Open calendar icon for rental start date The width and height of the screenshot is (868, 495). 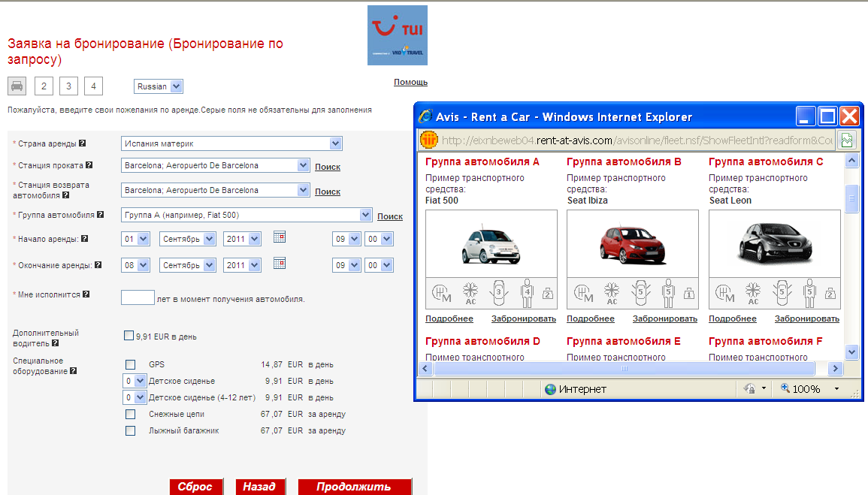click(280, 237)
